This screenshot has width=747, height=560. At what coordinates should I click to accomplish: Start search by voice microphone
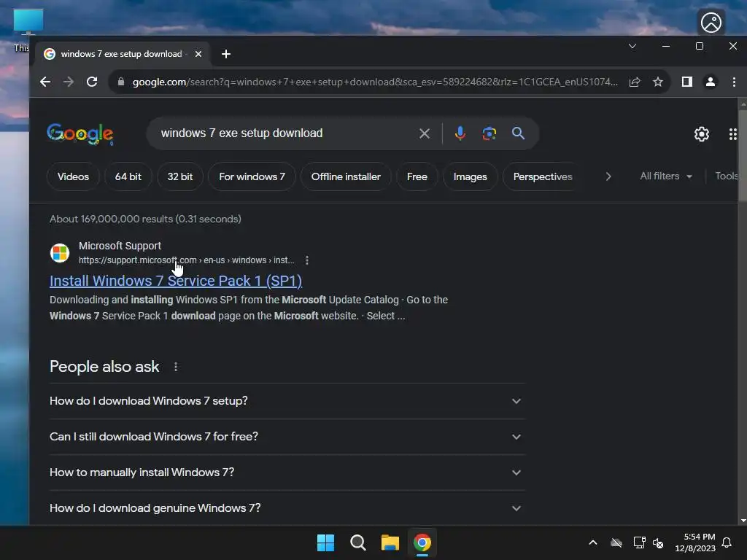[460, 133]
